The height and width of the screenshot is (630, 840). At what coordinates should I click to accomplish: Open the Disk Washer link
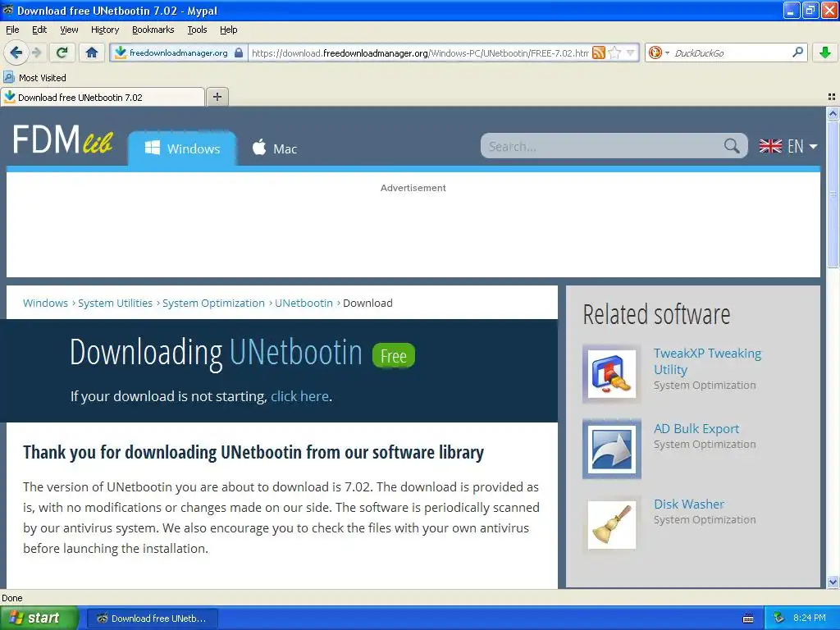click(689, 504)
